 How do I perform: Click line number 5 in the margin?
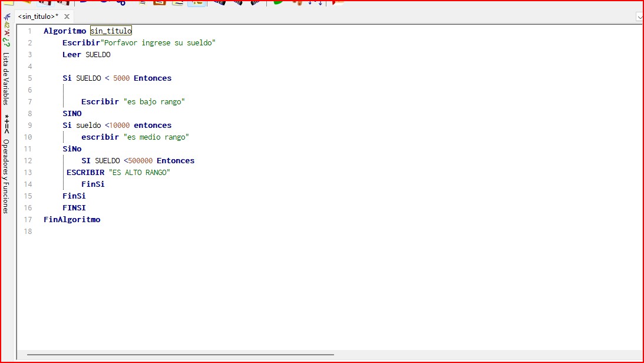point(29,78)
